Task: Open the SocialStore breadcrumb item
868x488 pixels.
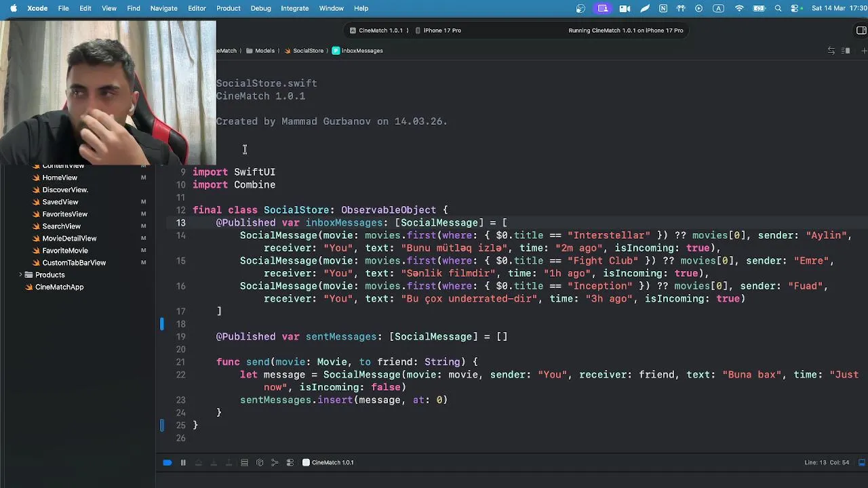Action: coord(304,51)
